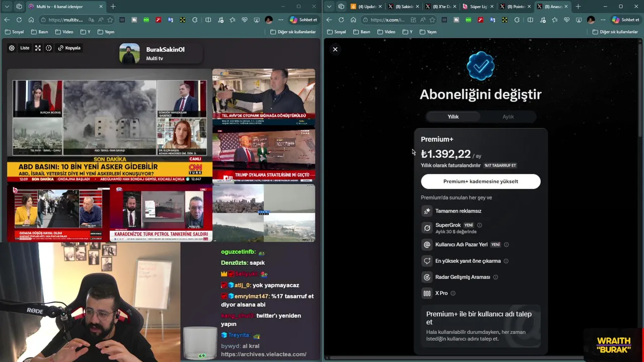Image resolution: width=644 pixels, height=362 pixels.
Task: Select the Multi tv browser tab
Action: point(65,7)
